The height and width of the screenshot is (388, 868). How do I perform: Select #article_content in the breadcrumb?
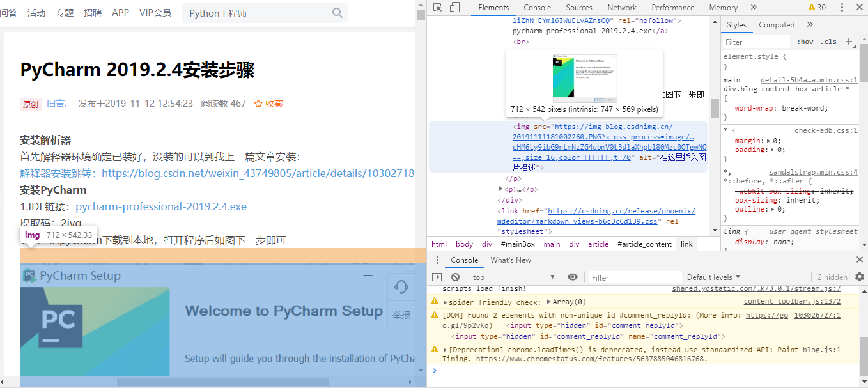644,244
